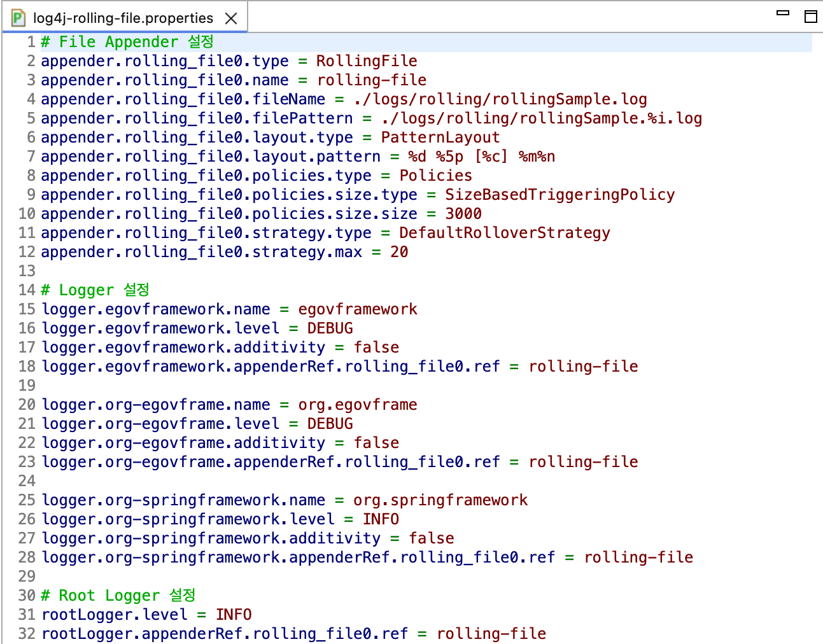
Task: Maximize the editor area
Action: 810,17
